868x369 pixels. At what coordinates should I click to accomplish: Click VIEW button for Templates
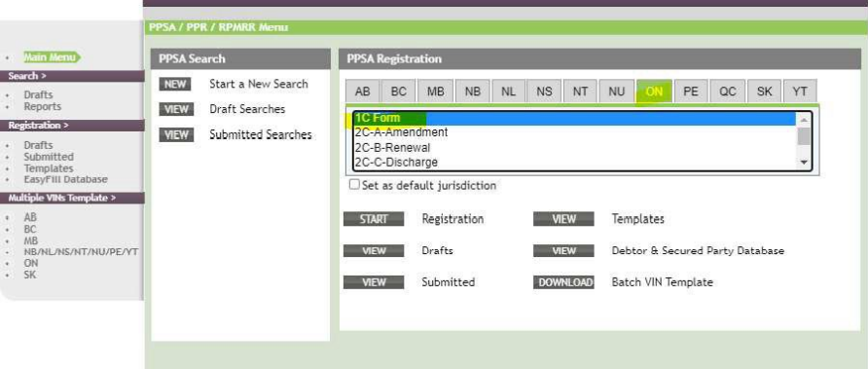pos(563,219)
